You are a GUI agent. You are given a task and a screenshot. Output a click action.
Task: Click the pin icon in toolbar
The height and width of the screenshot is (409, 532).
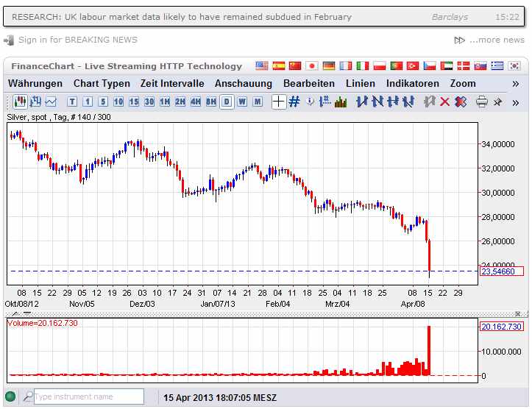497,102
